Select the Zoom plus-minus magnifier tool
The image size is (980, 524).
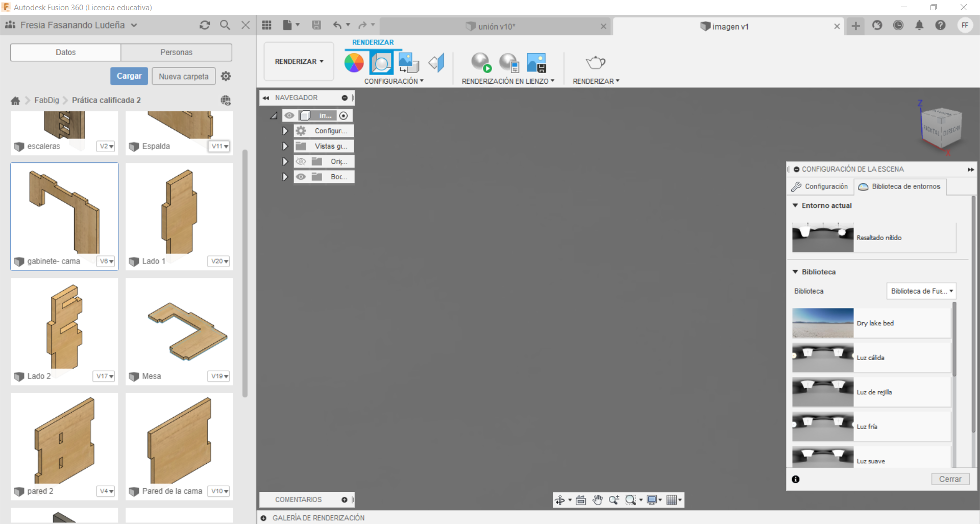(x=614, y=500)
